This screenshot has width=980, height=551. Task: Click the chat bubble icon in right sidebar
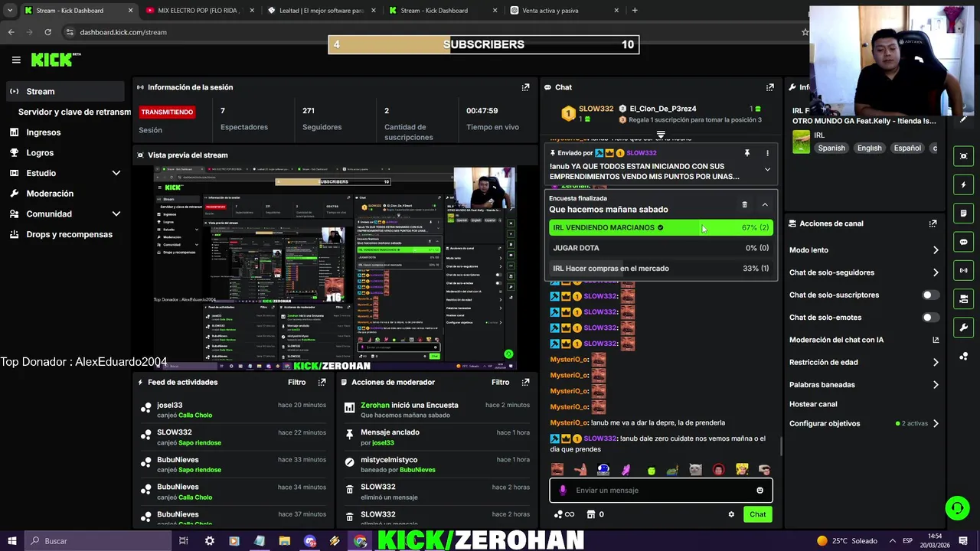click(x=963, y=242)
